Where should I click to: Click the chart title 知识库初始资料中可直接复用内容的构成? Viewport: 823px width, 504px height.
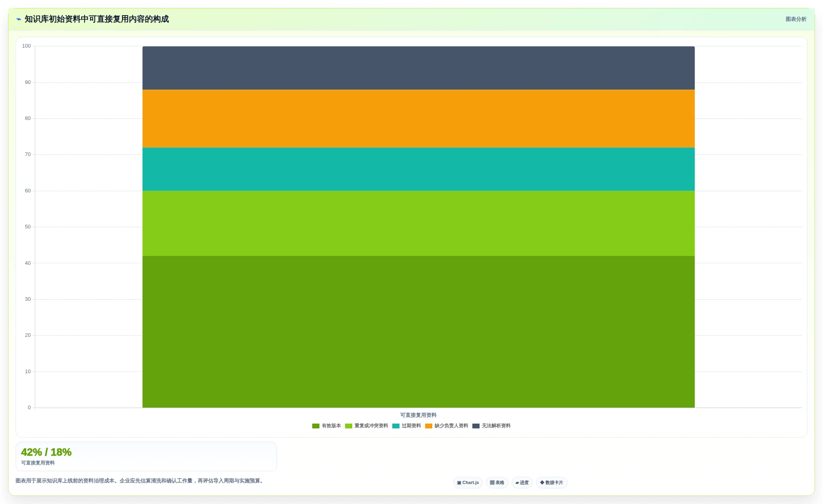tap(97, 19)
